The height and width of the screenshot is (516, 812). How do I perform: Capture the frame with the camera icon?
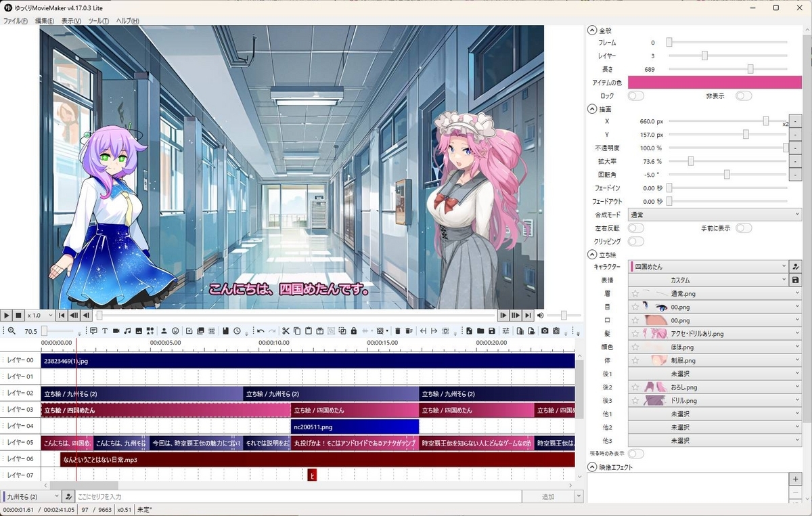tap(545, 331)
